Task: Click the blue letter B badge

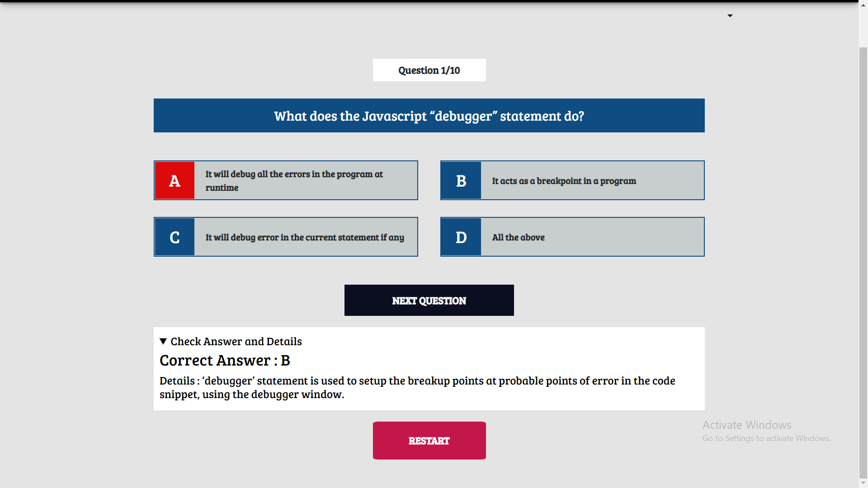Action: tap(461, 180)
